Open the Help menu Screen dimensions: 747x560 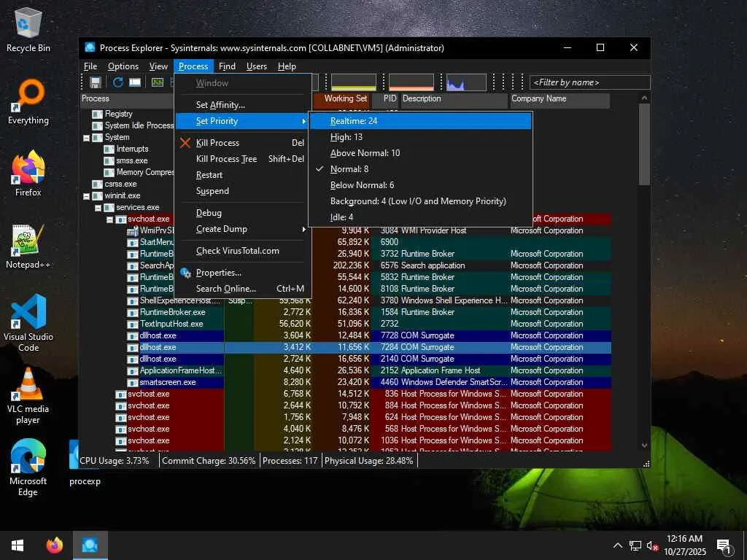(287, 66)
